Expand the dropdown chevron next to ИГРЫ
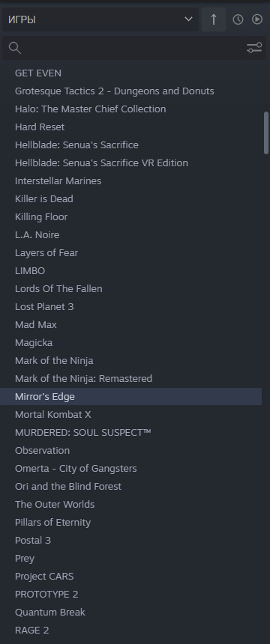This screenshot has width=270, height=644. pos(188,19)
